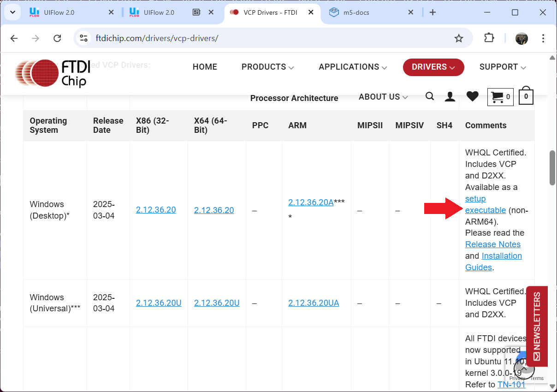Image resolution: width=557 pixels, height=392 pixels.
Task: Expand the PRODUCTS dropdown
Action: (267, 67)
